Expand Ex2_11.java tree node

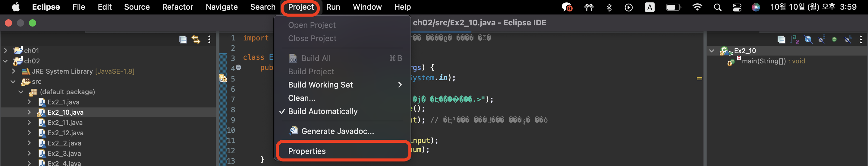(x=29, y=123)
